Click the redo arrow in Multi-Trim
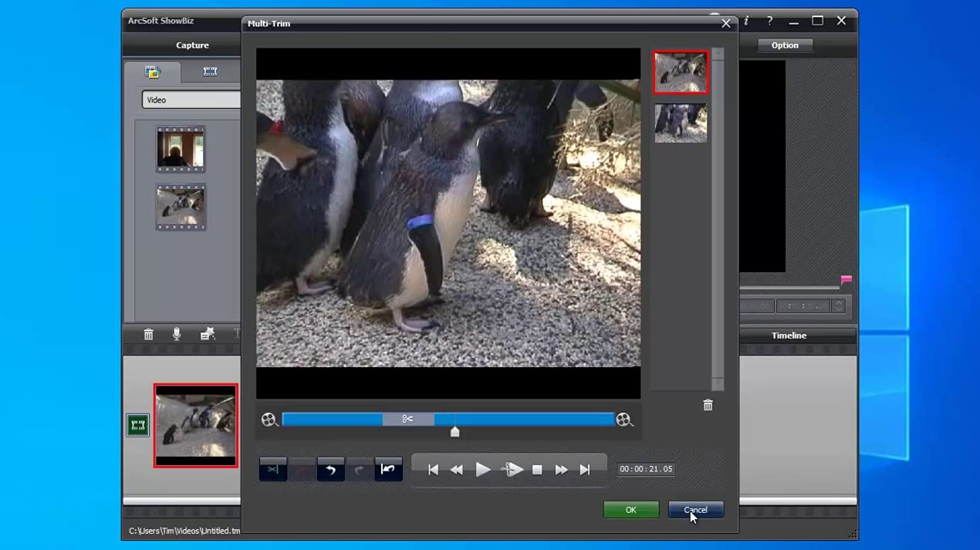980x550 pixels. coord(360,469)
